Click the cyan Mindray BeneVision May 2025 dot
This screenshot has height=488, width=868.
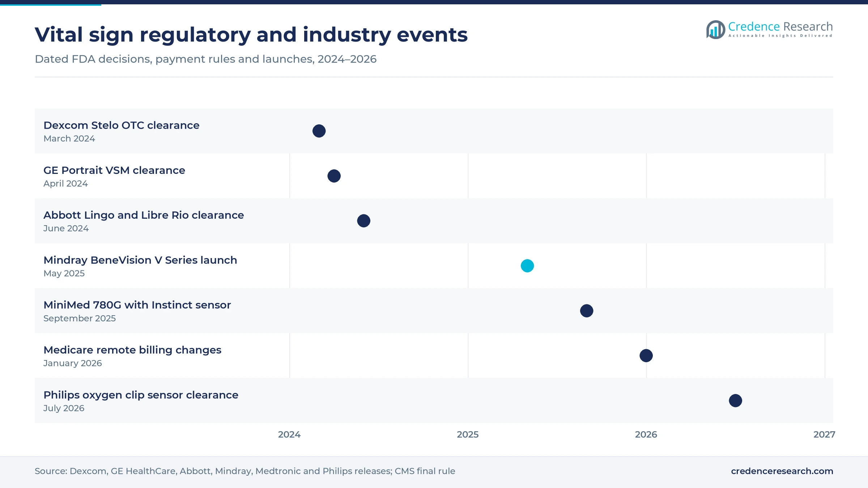point(527,266)
